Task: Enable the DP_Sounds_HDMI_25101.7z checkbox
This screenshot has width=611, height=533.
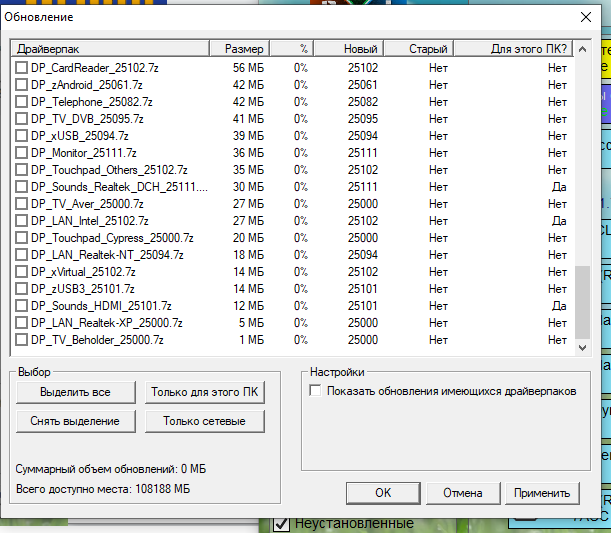Action: [x=22, y=305]
